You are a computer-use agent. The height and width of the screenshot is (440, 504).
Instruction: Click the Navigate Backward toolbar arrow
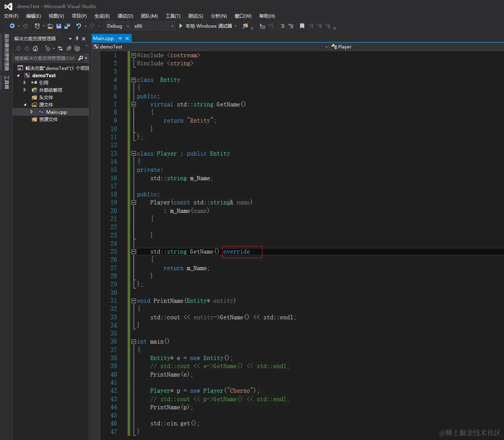click(x=12, y=26)
